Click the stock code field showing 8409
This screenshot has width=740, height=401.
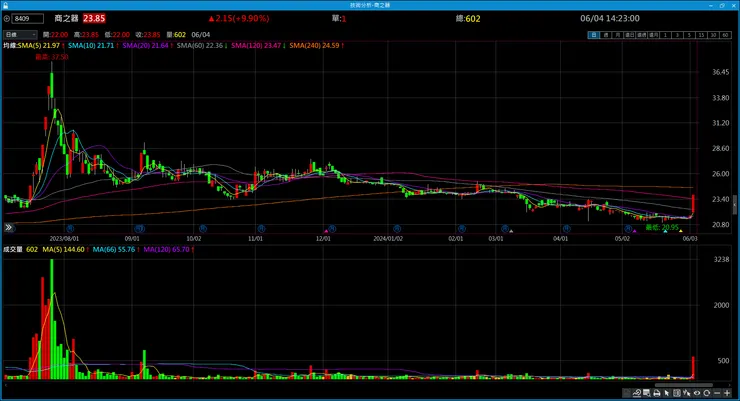[27, 19]
